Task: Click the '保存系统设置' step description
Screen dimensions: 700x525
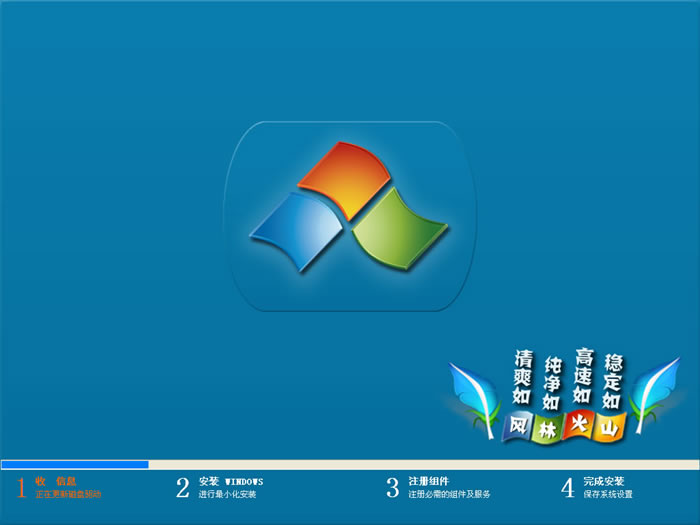Action: click(608, 494)
